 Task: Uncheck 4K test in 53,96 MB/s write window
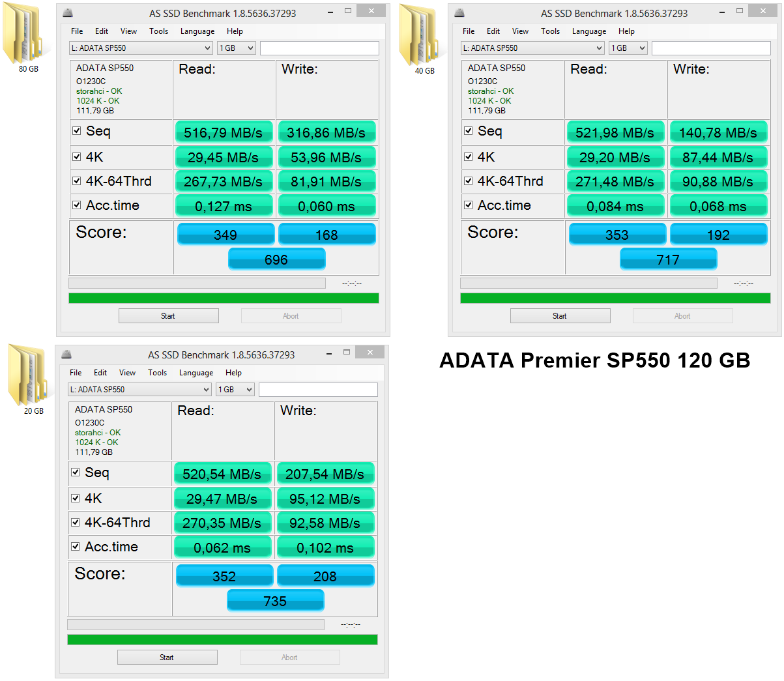pyautogui.click(x=77, y=157)
